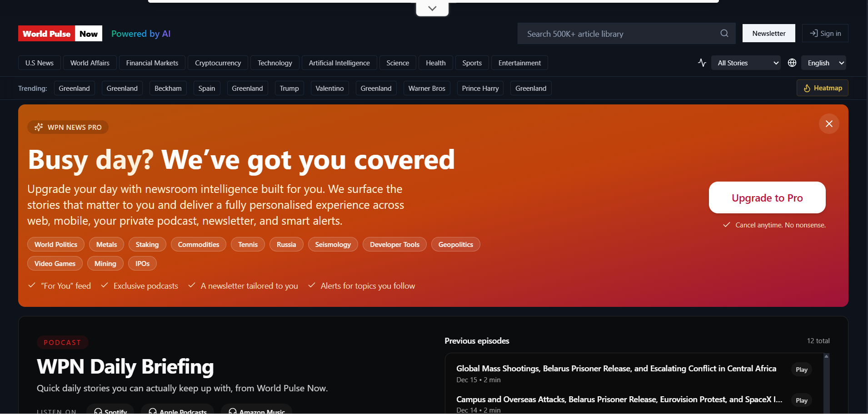This screenshot has height=414, width=868.
Task: Click the WPN Daily Briefing heading
Action: tap(125, 367)
